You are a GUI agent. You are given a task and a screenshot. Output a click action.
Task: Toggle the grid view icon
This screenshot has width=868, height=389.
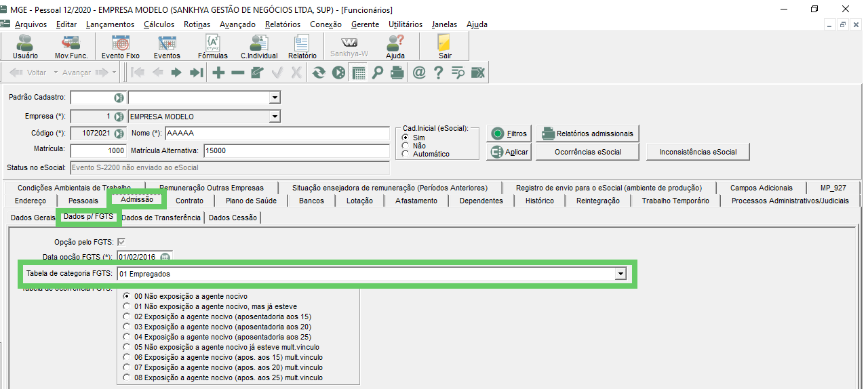[x=358, y=73]
